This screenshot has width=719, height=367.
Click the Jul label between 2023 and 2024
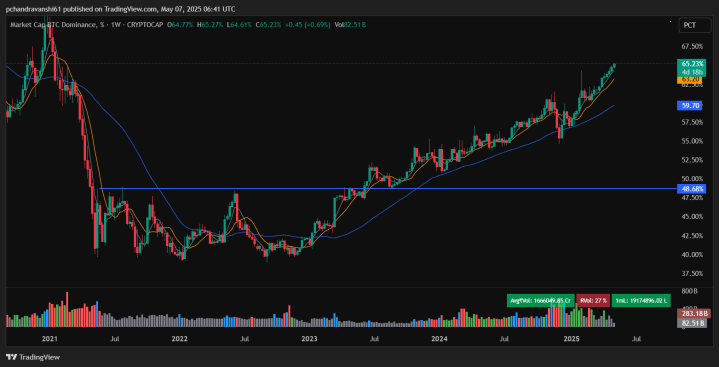[375, 339]
